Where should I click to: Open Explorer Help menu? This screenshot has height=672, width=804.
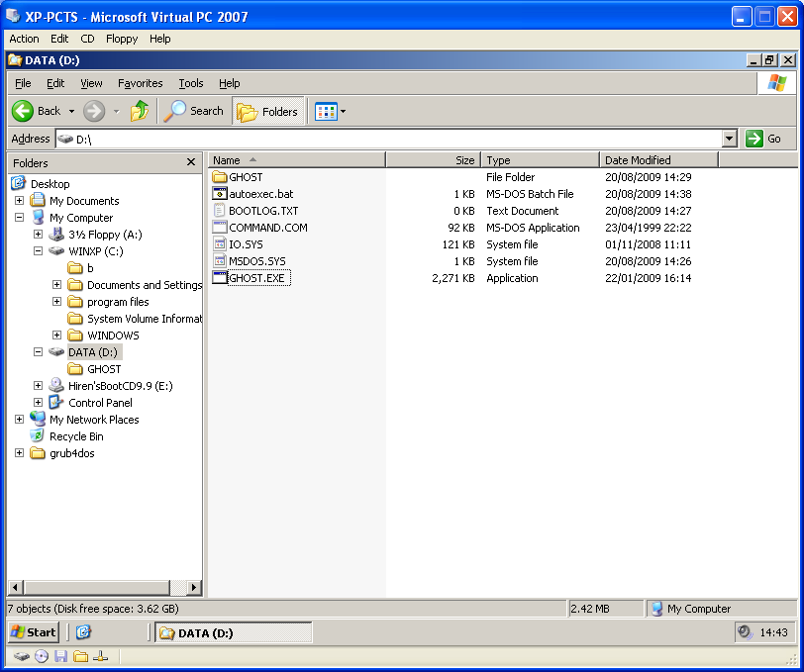(x=229, y=83)
